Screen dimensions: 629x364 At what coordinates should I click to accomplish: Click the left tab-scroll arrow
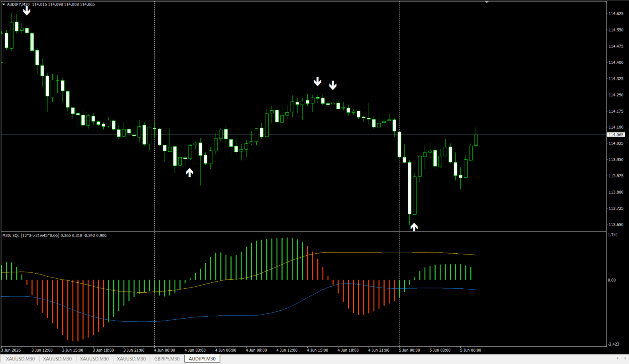click(x=617, y=358)
